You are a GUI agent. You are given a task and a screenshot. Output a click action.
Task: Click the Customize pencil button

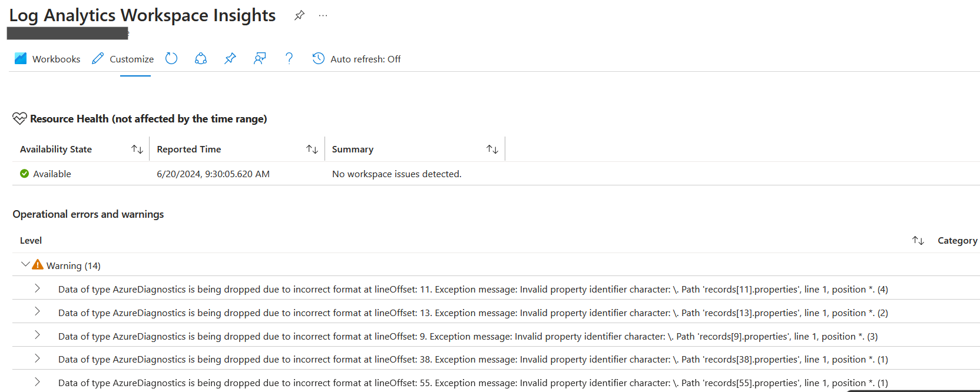tap(123, 59)
